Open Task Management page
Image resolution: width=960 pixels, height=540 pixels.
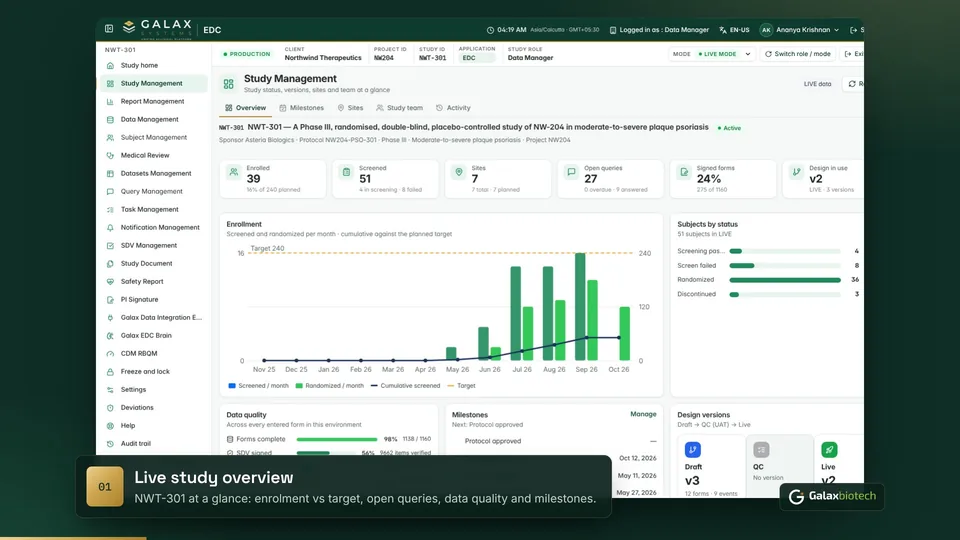154,209
